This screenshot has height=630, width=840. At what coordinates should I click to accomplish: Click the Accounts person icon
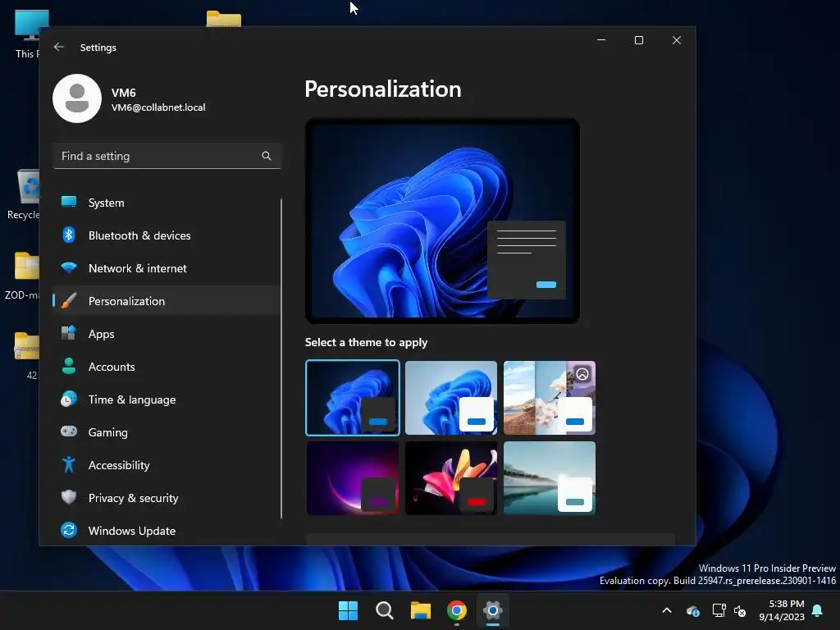(x=69, y=367)
